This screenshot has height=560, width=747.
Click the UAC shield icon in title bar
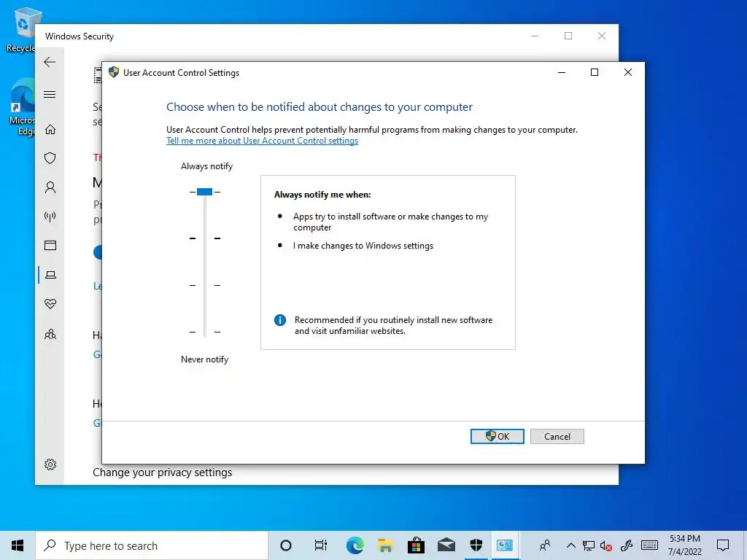pos(113,72)
